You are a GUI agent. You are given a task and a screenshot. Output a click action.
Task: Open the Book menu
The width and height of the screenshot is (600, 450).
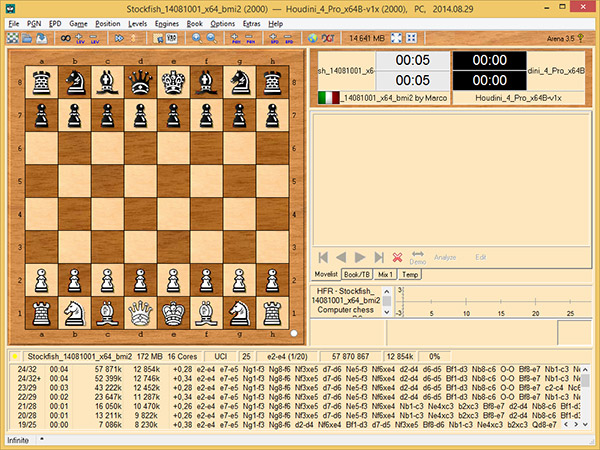pos(194,24)
